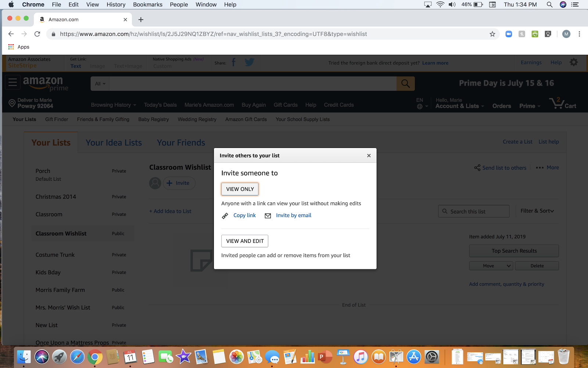The width and height of the screenshot is (588, 368).
Task: Open the Amazon hamburger menu
Action: tap(12, 82)
